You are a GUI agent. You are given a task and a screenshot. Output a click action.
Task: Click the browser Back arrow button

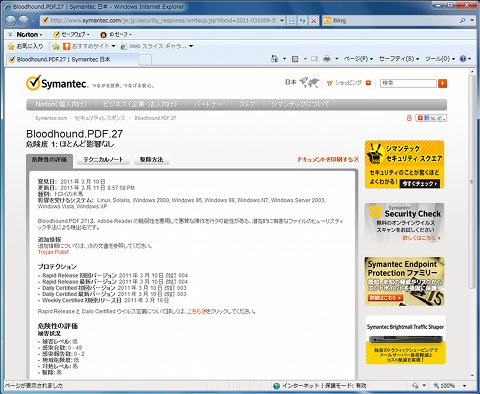pyautogui.click(x=11, y=21)
